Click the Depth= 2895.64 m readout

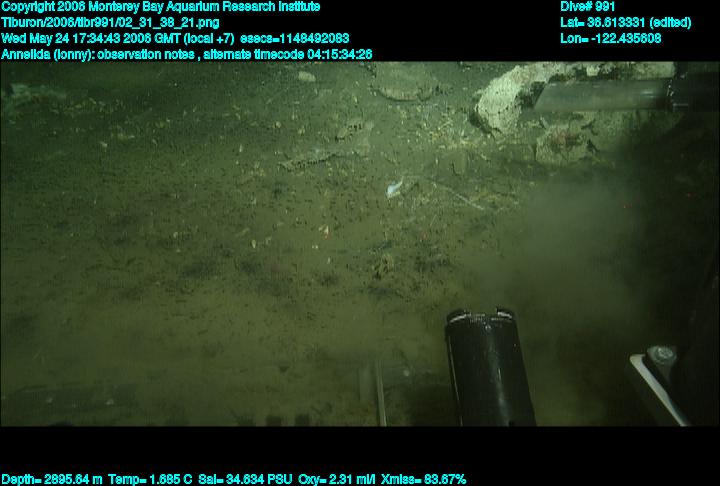[52, 479]
